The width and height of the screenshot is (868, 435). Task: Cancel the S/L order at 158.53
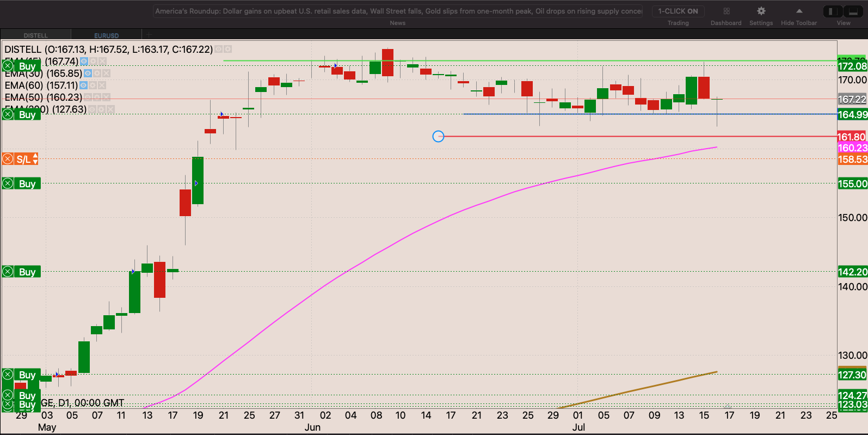coord(8,159)
